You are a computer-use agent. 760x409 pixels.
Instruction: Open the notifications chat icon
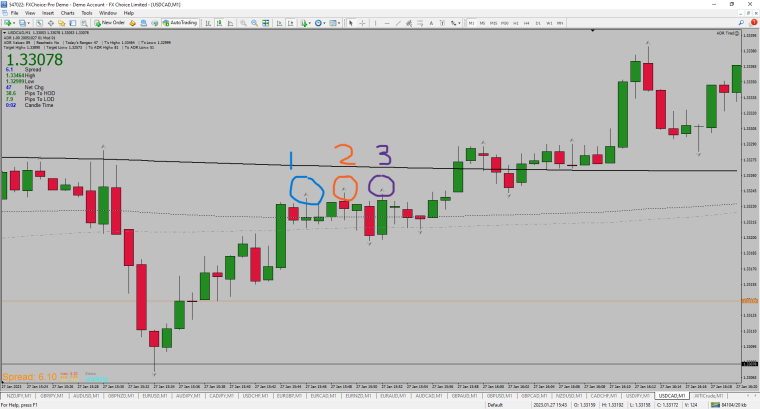pos(753,23)
